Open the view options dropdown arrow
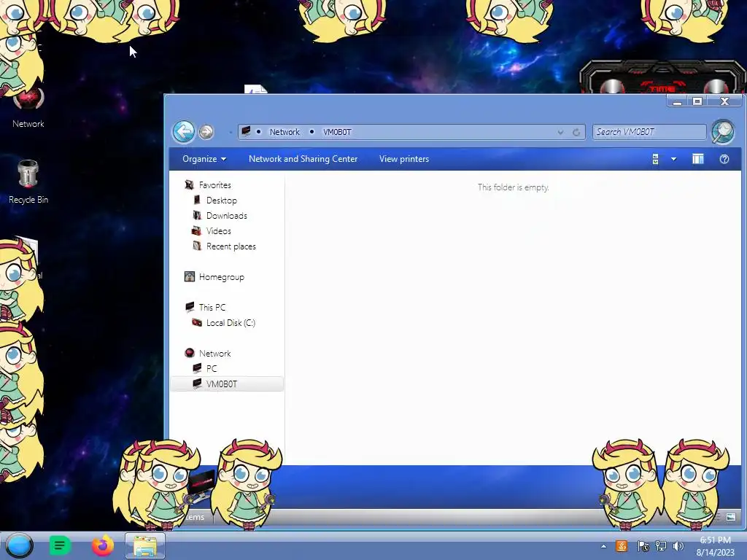 pos(673,159)
